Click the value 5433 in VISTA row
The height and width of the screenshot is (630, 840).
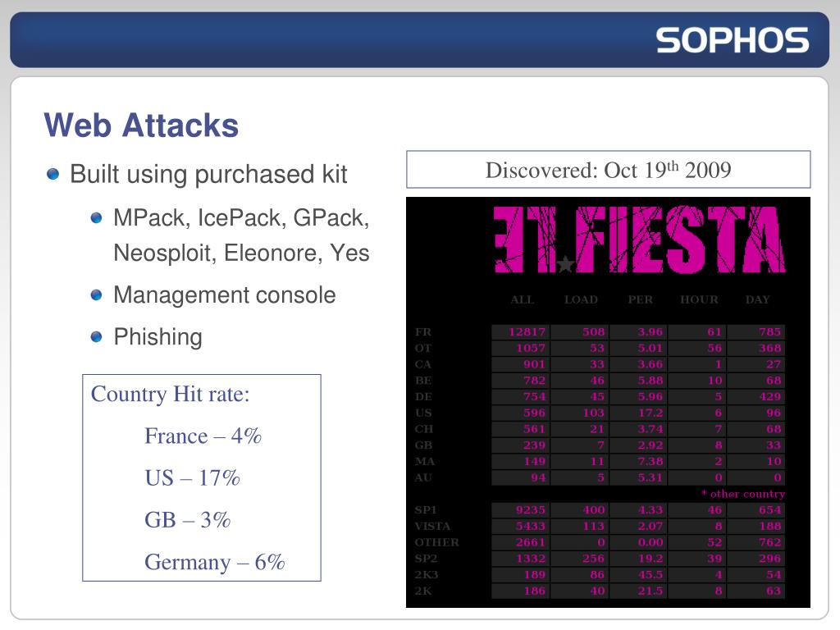click(531, 526)
